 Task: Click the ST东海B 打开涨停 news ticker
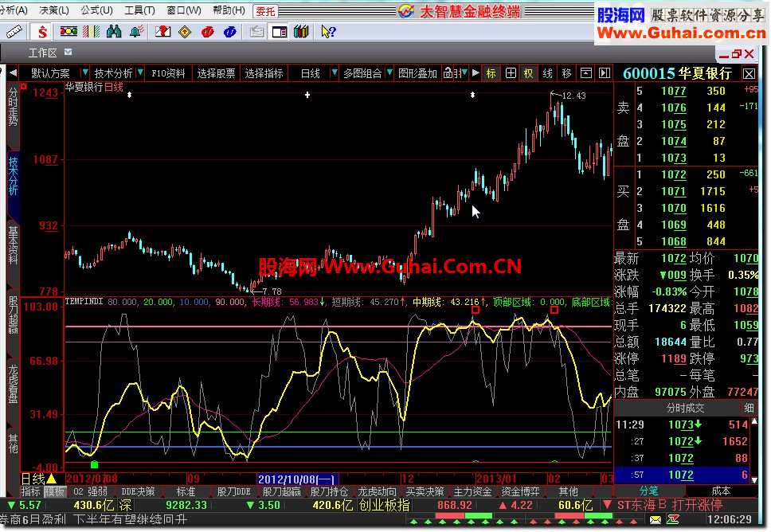(670, 505)
